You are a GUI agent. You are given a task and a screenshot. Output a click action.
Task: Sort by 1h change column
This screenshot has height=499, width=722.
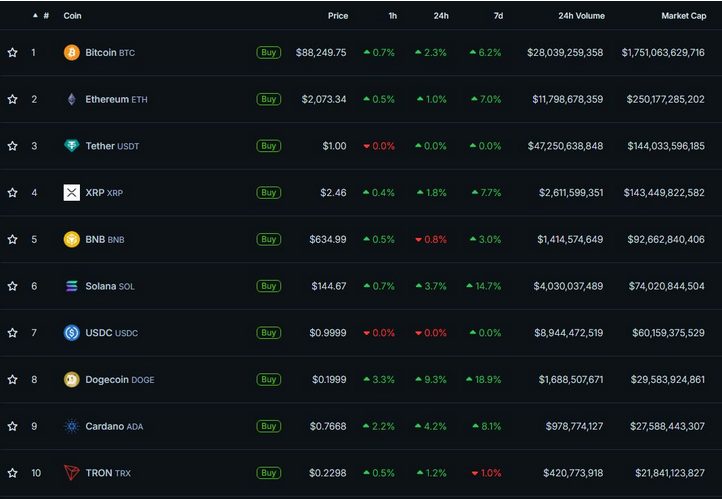tap(392, 16)
